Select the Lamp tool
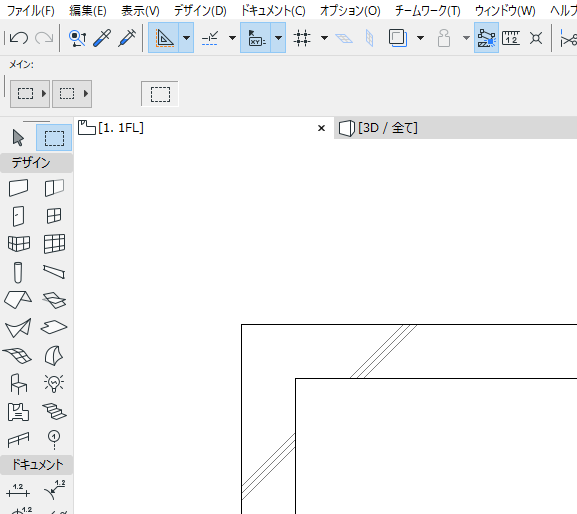Viewport: 577px width, 514px height. pos(54,384)
